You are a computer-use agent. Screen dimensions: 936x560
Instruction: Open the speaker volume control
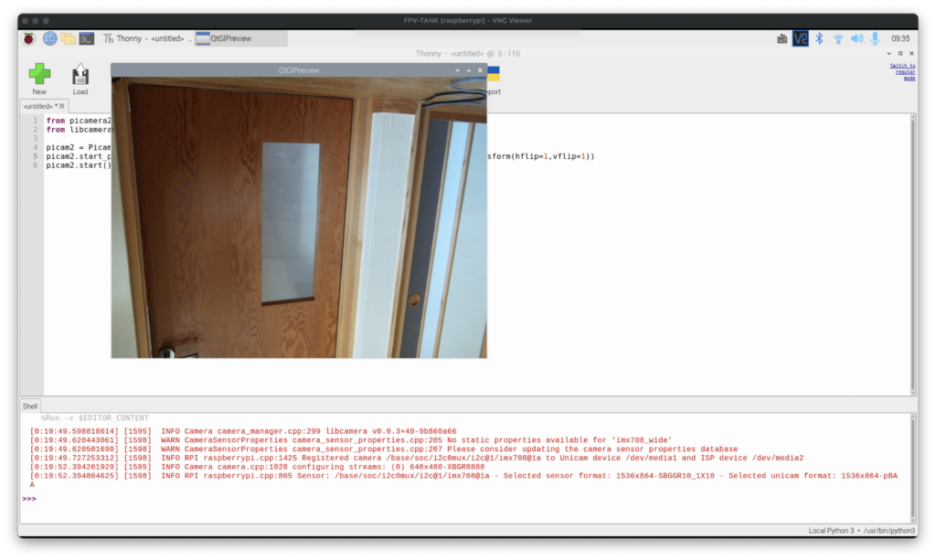tap(856, 38)
